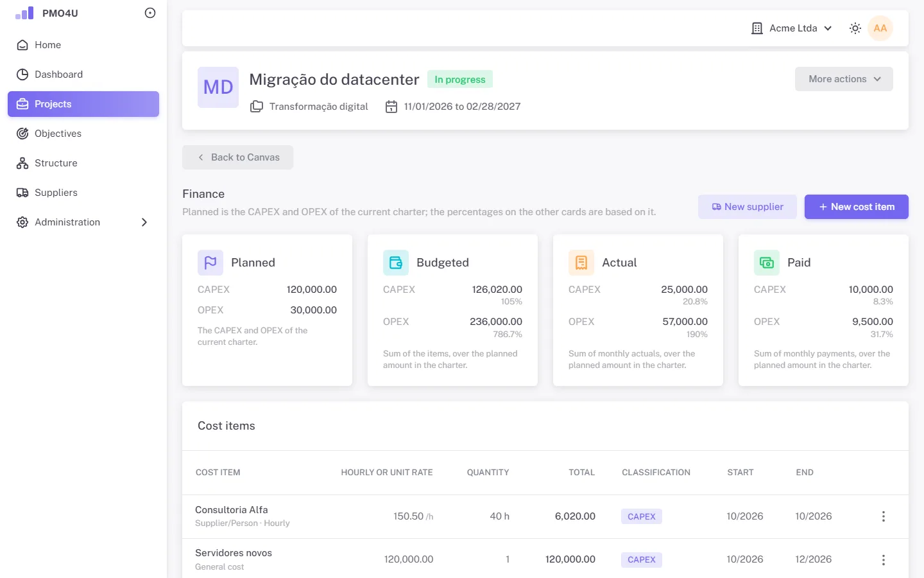Go Back to Canvas
The height and width of the screenshot is (578, 924).
click(238, 157)
